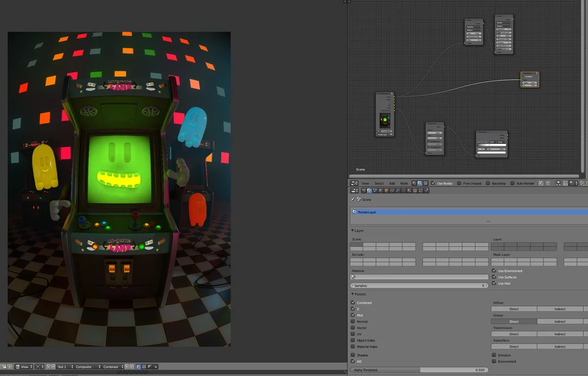The height and width of the screenshot is (376, 588).
Task: Enable the Backdrop checkbox
Action: [488, 183]
